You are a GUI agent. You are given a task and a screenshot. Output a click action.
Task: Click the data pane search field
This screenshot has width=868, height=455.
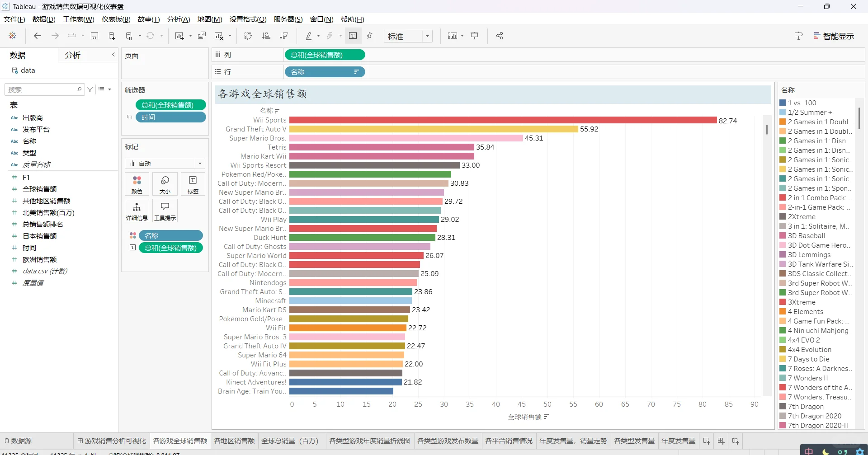[x=44, y=89]
